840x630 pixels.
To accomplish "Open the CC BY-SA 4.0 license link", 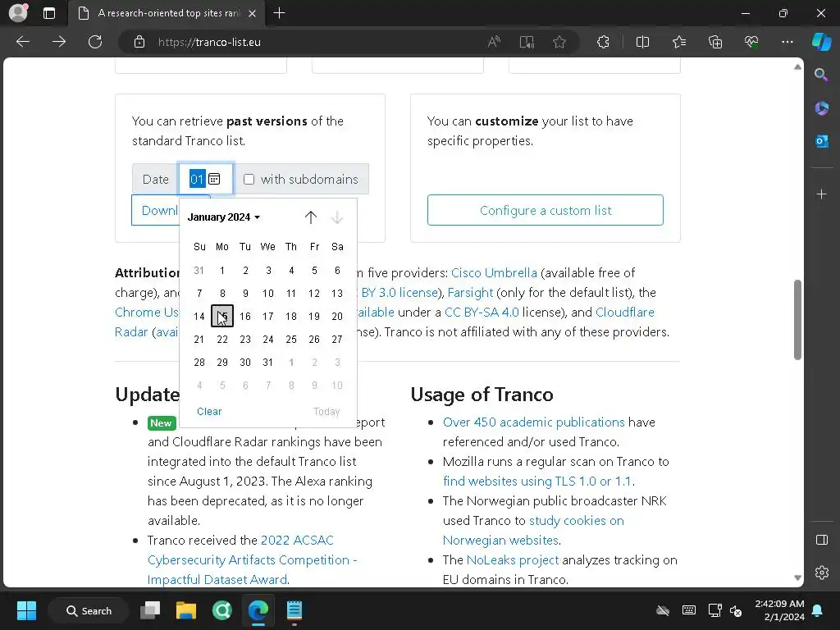I will point(482,313).
